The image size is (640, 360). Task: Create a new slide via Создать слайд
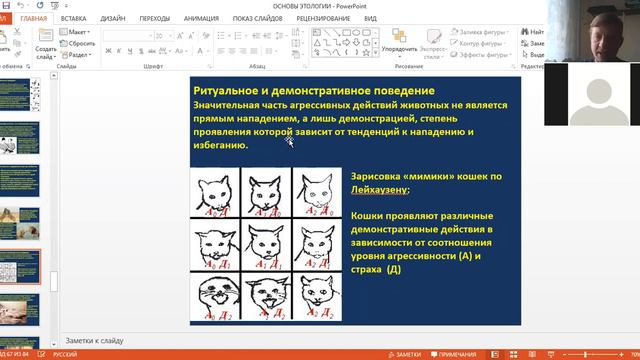tap(46, 44)
